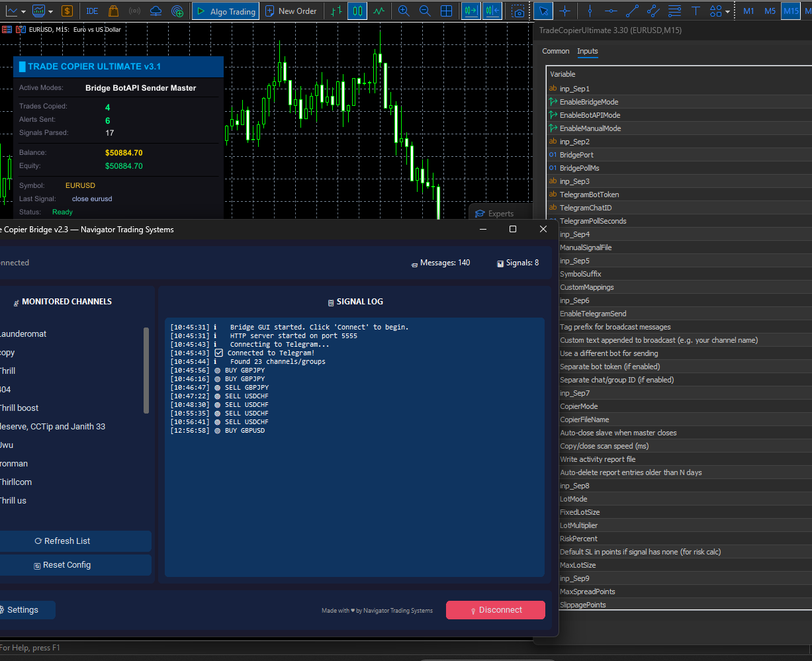Click the zoom in magnifier icon
Image resolution: width=812 pixels, height=661 pixels.
point(404,11)
